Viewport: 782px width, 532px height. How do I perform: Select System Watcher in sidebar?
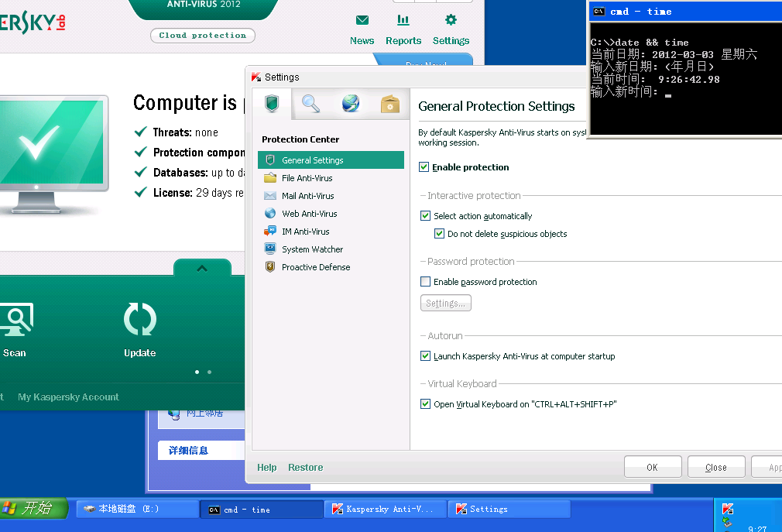coord(331,249)
